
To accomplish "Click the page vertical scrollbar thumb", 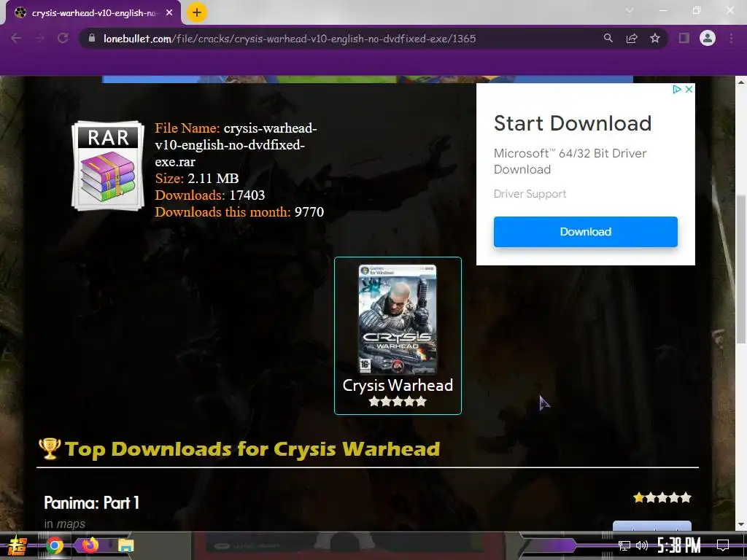I will click(x=741, y=269).
